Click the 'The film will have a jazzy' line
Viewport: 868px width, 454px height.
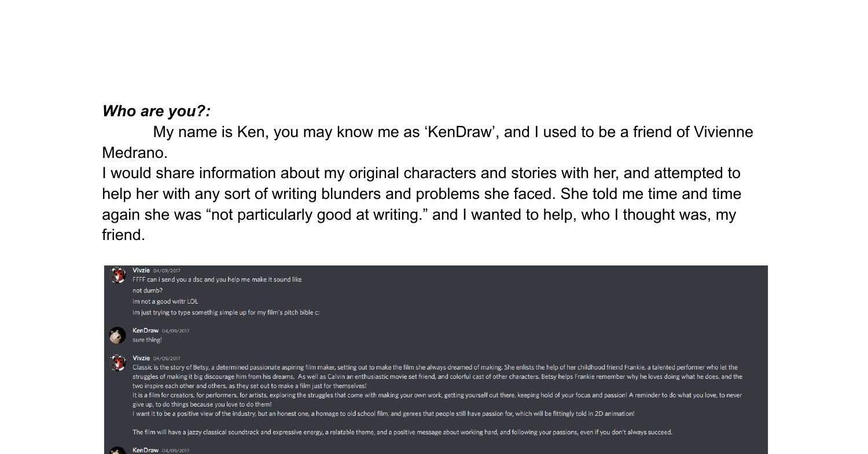coord(402,432)
